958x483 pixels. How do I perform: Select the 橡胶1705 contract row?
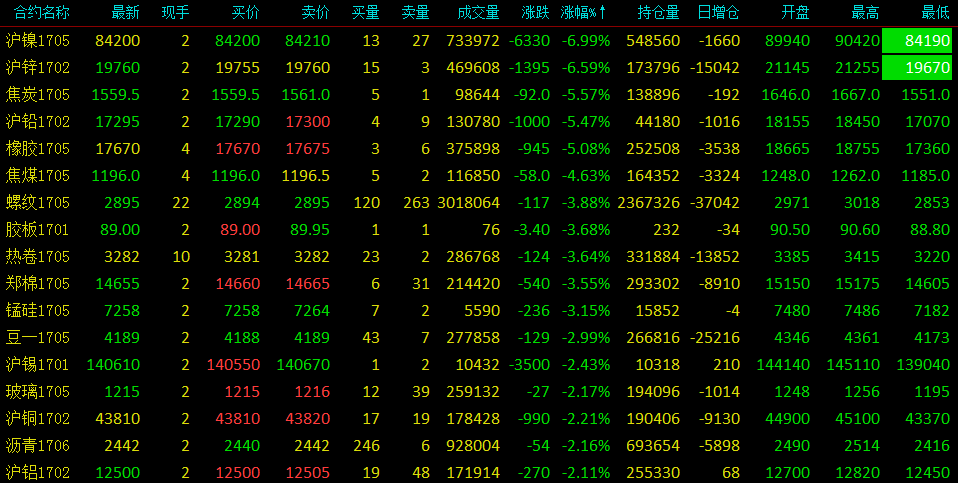pos(479,148)
